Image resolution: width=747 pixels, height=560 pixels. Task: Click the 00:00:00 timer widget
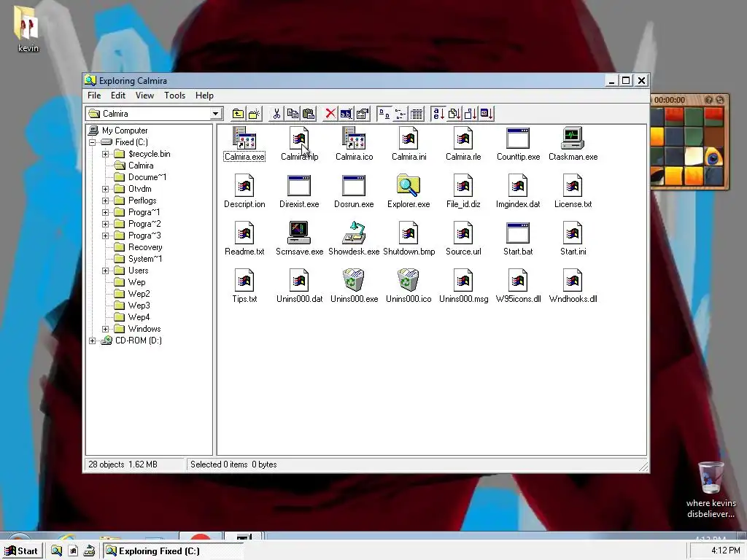pyautogui.click(x=670, y=100)
